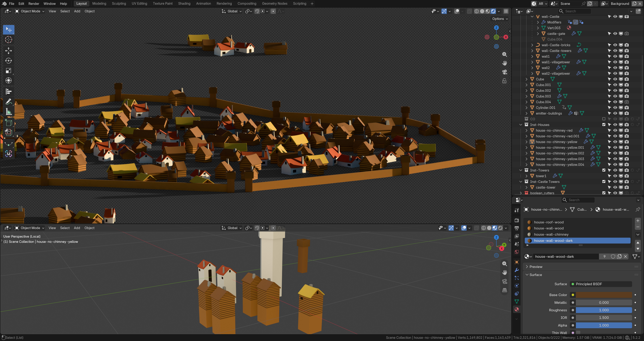Image resolution: width=644 pixels, height=341 pixels.
Task: Open Object Mode dropdown in top viewport
Action: pos(30,11)
